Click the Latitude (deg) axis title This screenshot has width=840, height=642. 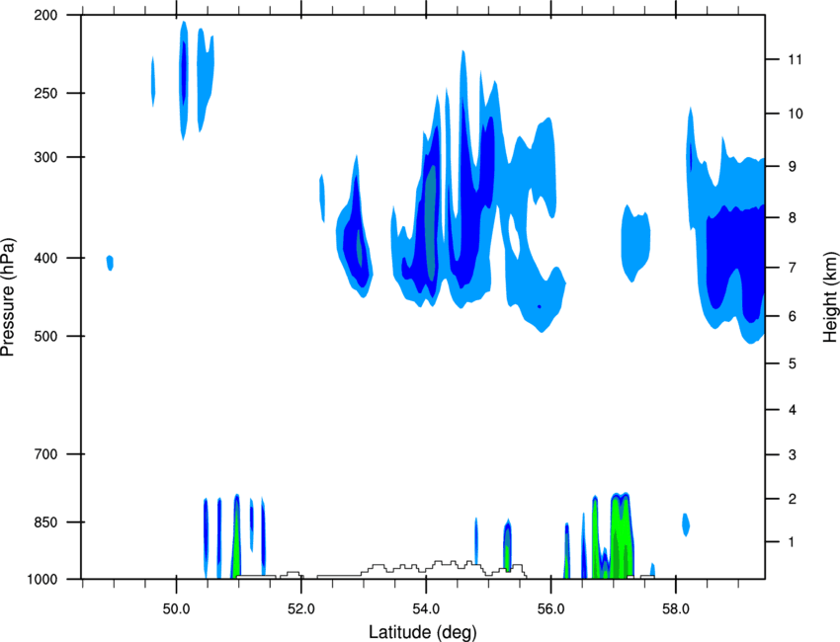click(422, 632)
